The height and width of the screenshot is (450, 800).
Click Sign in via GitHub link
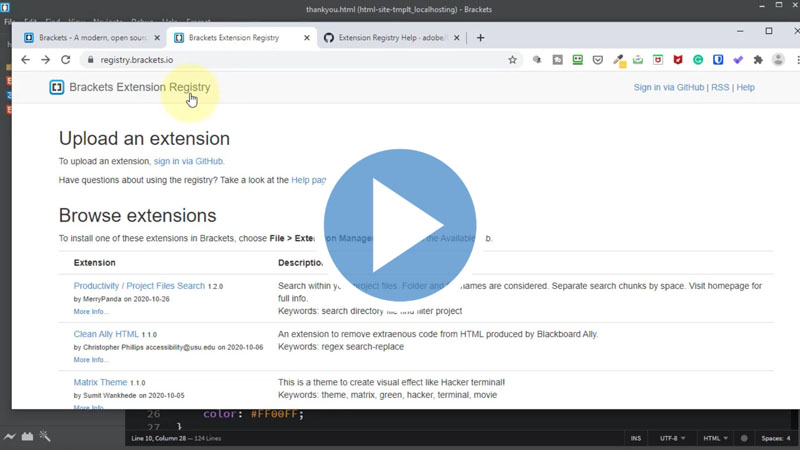pyautogui.click(x=668, y=88)
